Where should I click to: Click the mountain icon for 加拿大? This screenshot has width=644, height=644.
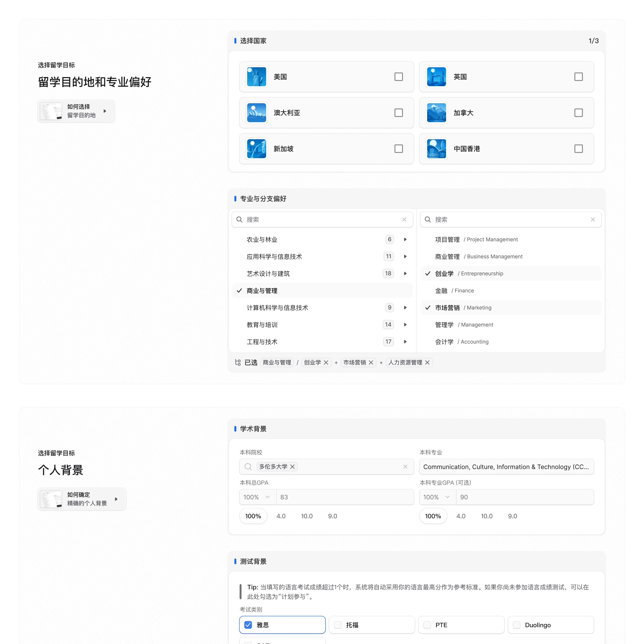pos(436,113)
